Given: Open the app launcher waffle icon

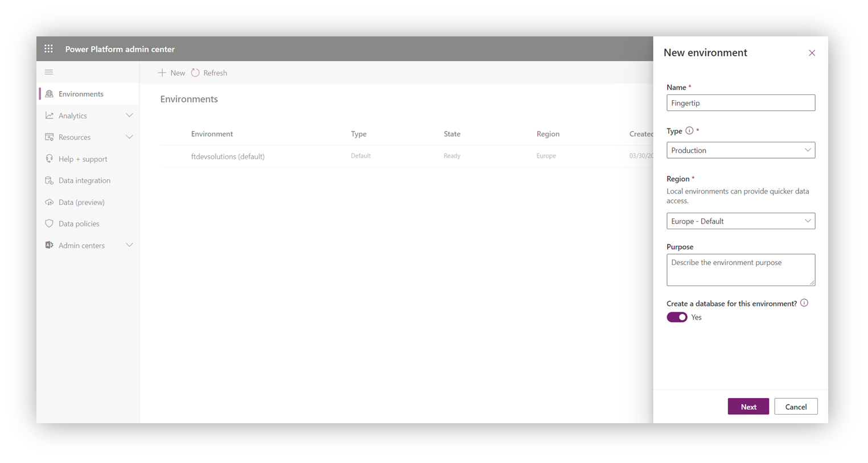Looking at the screenshot, I should pos(49,49).
